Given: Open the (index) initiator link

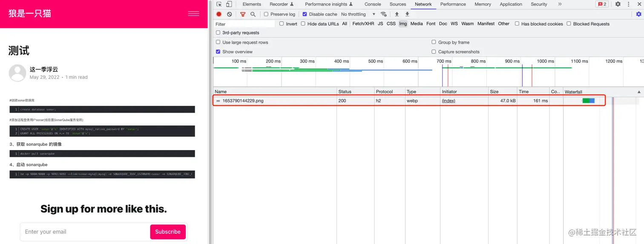Looking at the screenshot, I should 448,101.
